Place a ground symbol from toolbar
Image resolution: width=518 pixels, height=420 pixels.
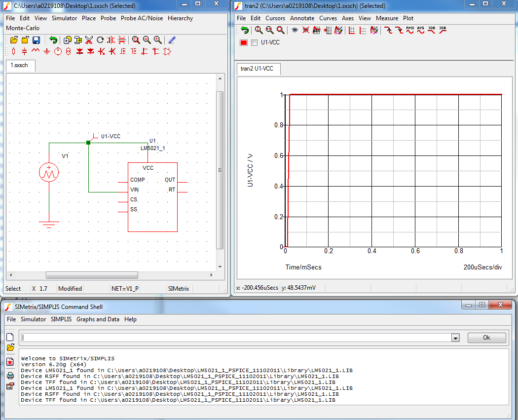(x=47, y=51)
